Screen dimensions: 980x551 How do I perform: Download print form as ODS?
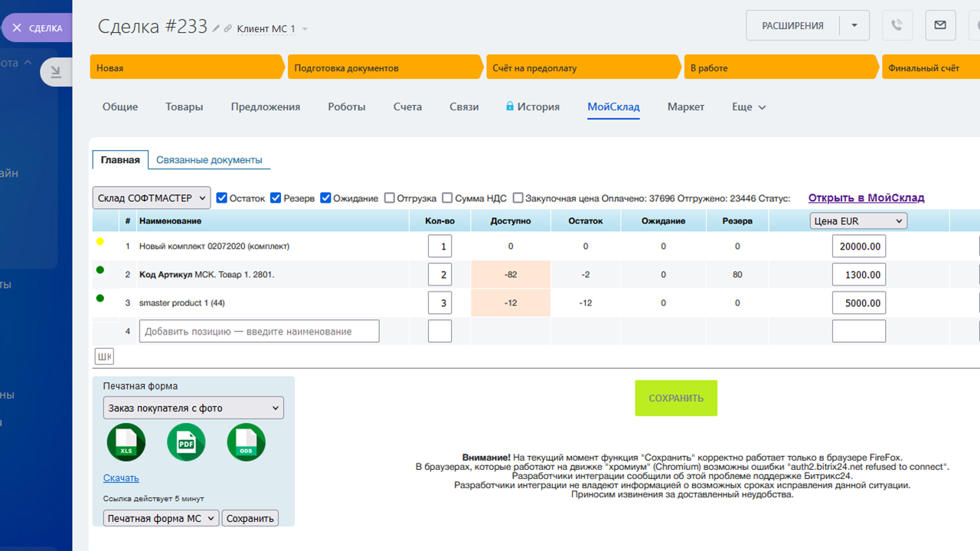pyautogui.click(x=246, y=442)
